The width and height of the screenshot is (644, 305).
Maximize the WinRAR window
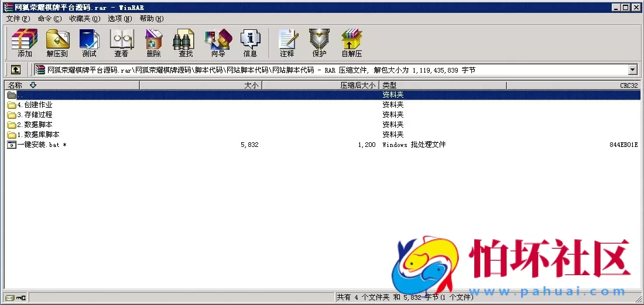coord(625,8)
